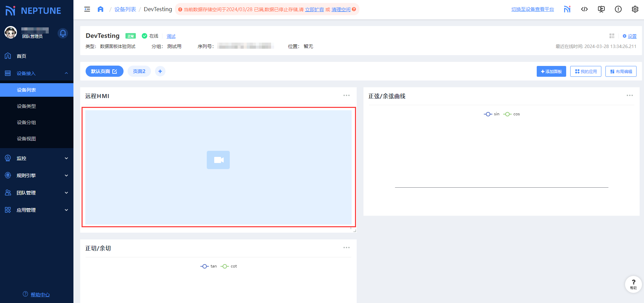Screen dimensions: 644x303
Task: Open the 远程HMI panel more options menu
Action: point(346,96)
